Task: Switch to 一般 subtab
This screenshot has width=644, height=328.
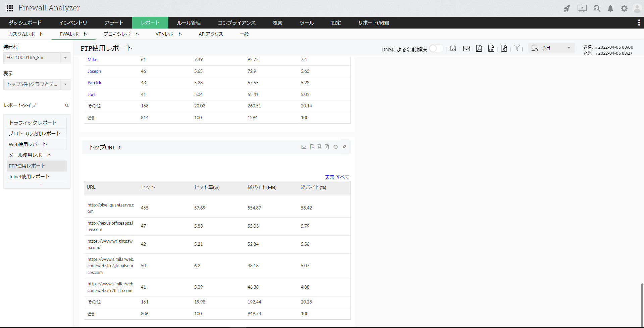Action: tap(245, 34)
